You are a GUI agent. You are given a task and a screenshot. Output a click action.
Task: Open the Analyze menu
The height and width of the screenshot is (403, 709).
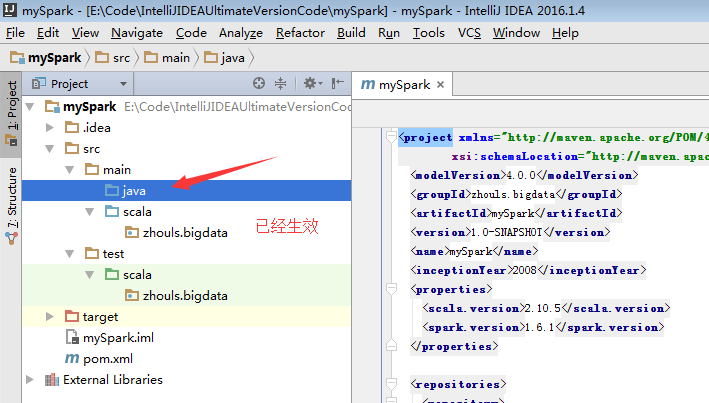click(x=241, y=33)
